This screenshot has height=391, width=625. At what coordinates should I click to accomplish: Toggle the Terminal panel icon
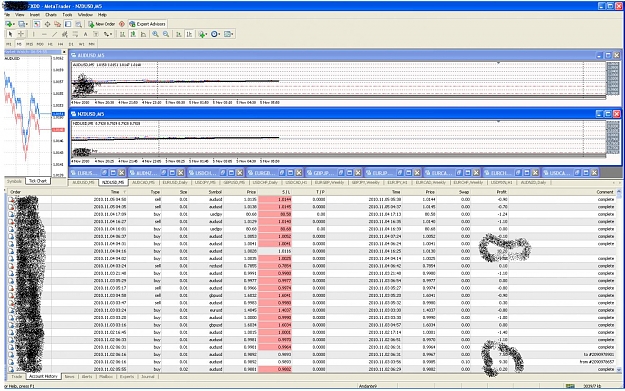pos(68,24)
